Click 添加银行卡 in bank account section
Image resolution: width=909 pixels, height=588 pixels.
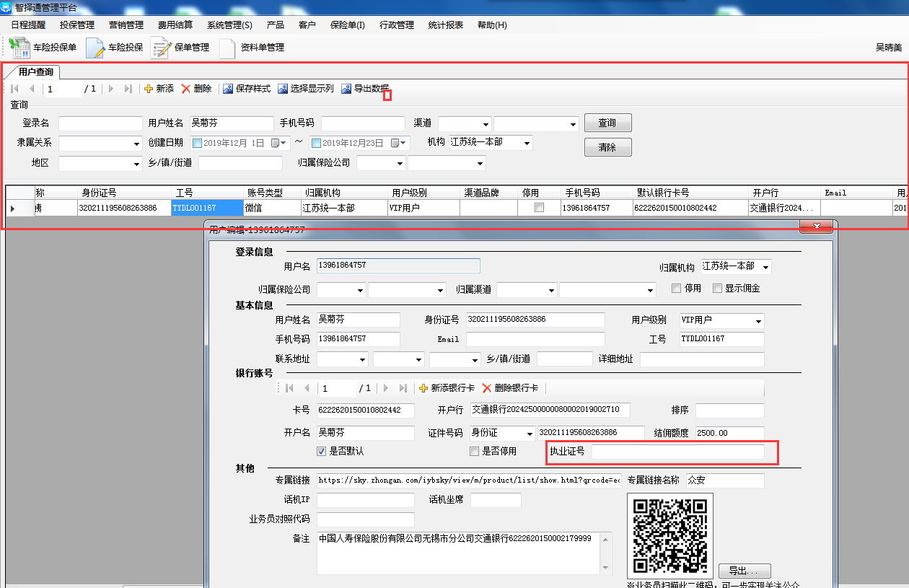[447, 388]
